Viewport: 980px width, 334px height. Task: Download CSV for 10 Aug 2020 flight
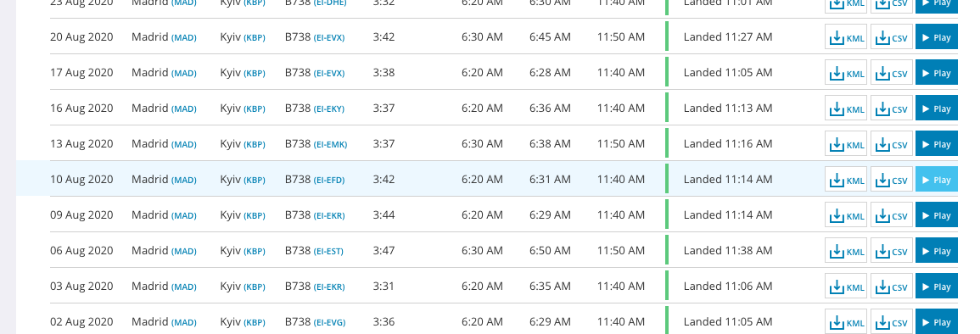click(891, 179)
